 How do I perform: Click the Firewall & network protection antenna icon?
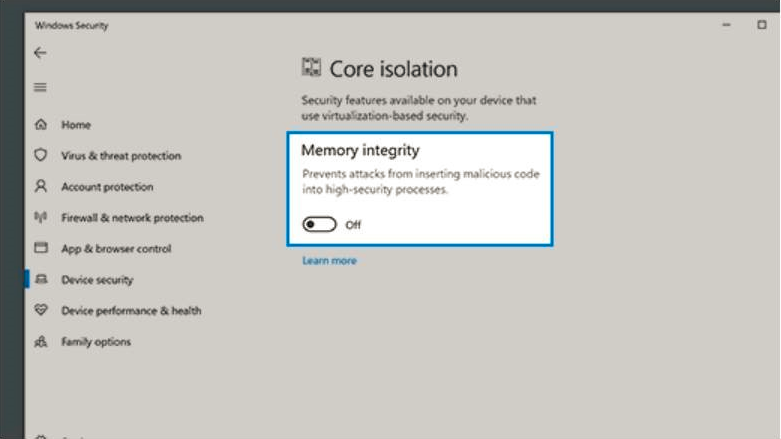[x=41, y=218]
